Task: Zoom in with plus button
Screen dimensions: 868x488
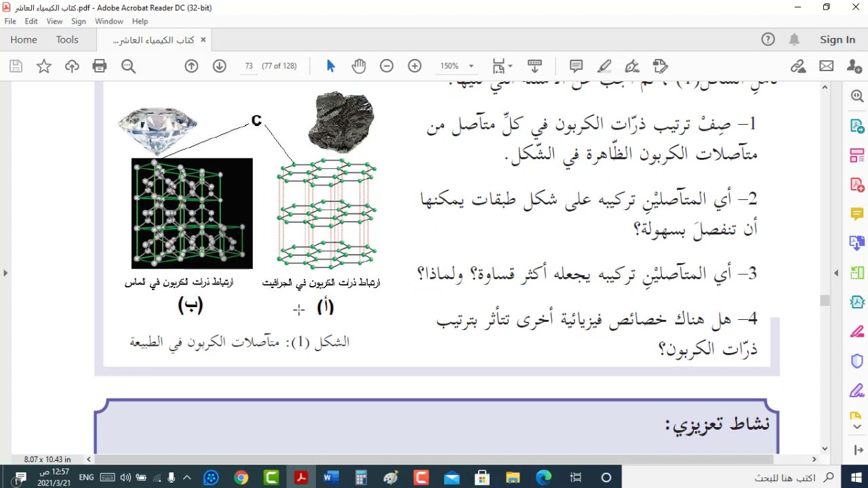Action: pyautogui.click(x=414, y=66)
